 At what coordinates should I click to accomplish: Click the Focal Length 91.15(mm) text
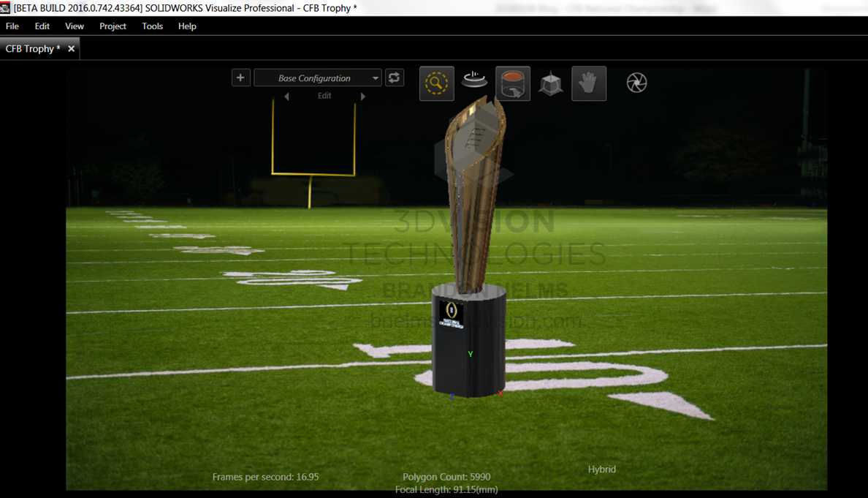[446, 490]
